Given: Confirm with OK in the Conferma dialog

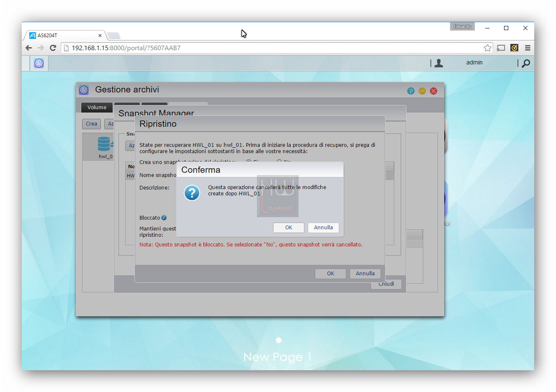Looking at the screenshot, I should [288, 228].
